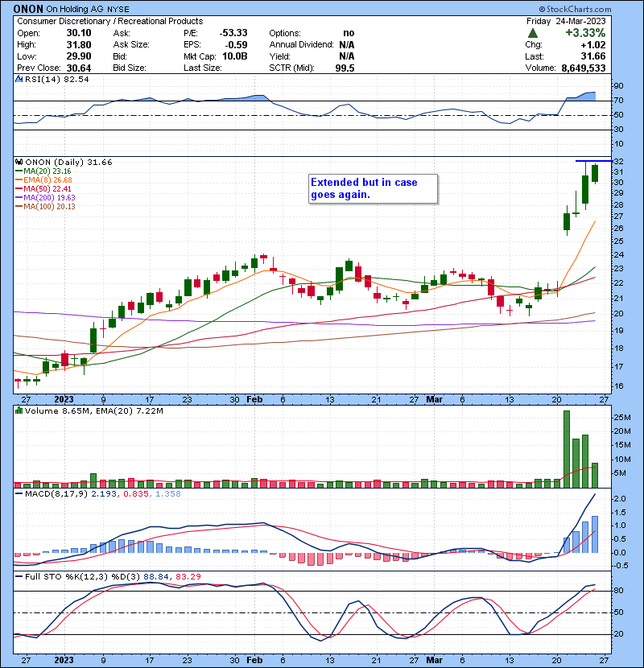Click the date Friday 24-Mar-2023
Viewport: 644px width, 668px height.
(566, 21)
